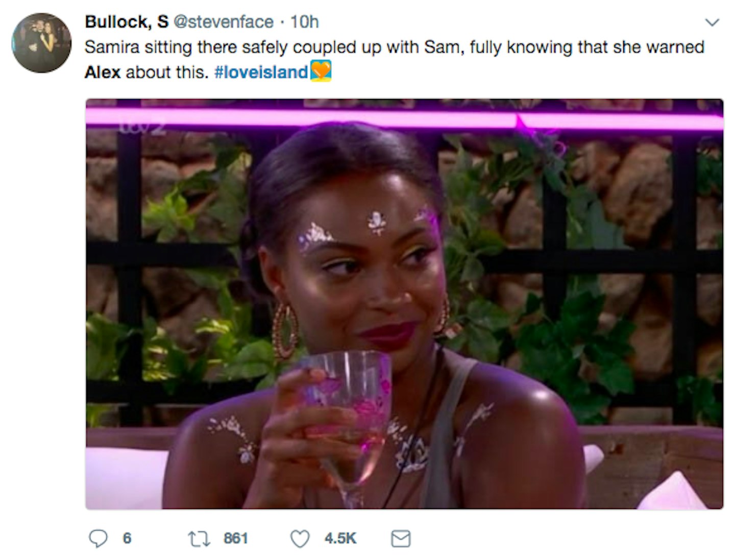Viewport: 735px width, 560px height.
Task: Like the tweet with heart icon
Action: pyautogui.click(x=300, y=539)
